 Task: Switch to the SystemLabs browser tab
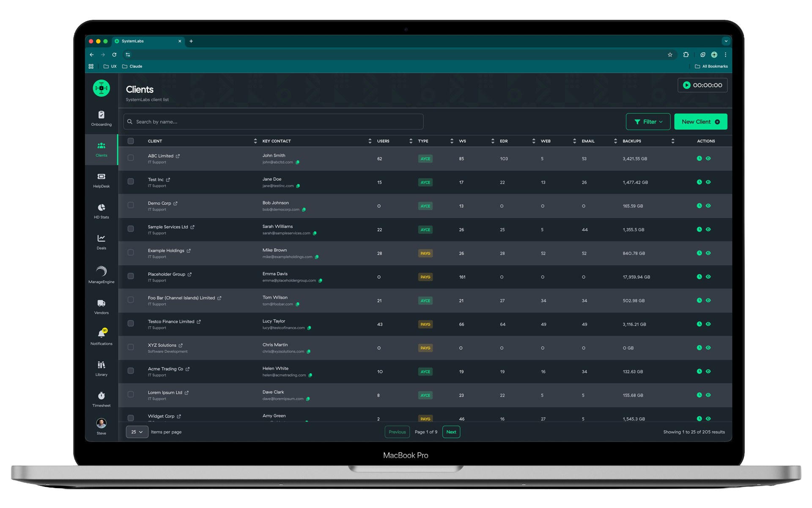click(x=132, y=41)
